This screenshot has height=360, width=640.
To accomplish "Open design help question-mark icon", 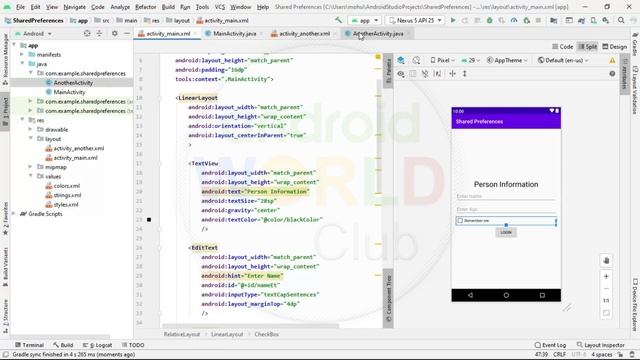I will click(612, 74).
